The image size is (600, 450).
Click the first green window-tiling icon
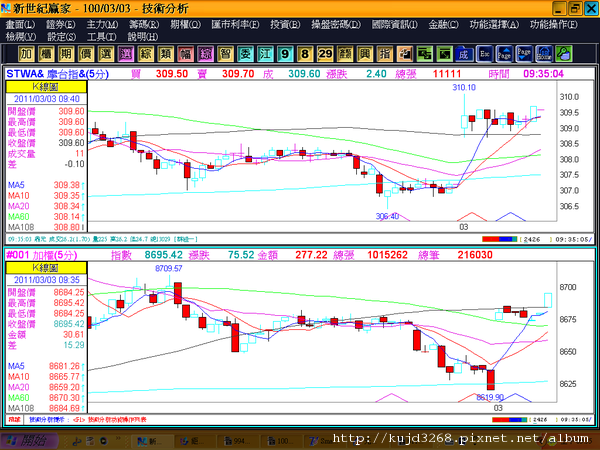point(424,54)
